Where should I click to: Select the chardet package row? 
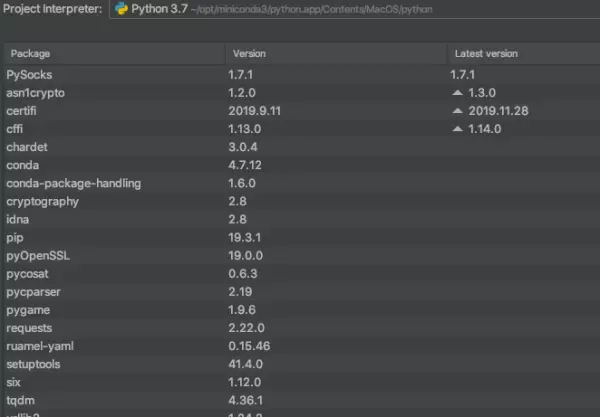(302, 147)
